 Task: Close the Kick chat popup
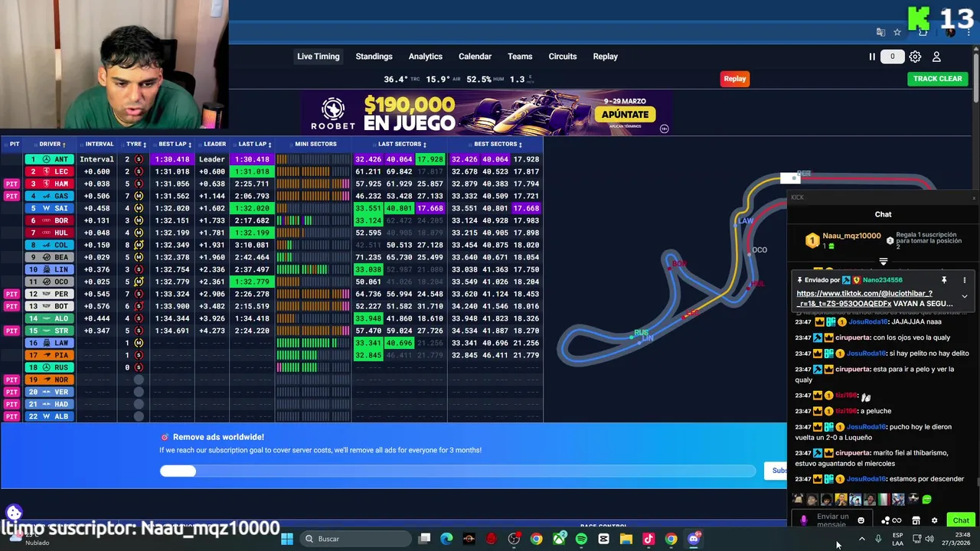pos(974,198)
